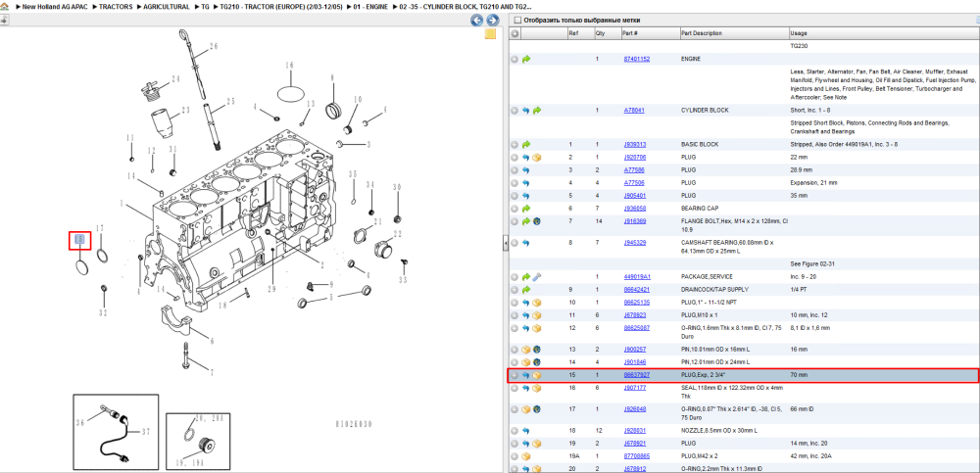Click callout number 22 on diagram
The height and width of the screenshot is (473, 980).
coord(398,234)
